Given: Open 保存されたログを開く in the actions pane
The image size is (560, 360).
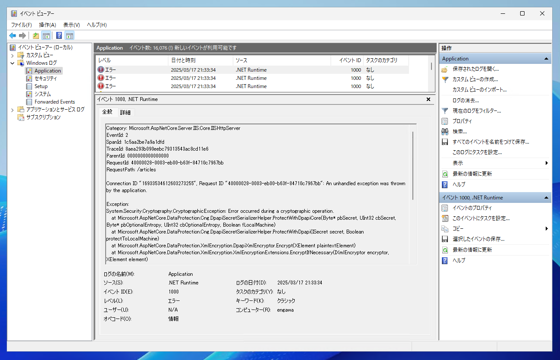Looking at the screenshot, I should 475,69.
